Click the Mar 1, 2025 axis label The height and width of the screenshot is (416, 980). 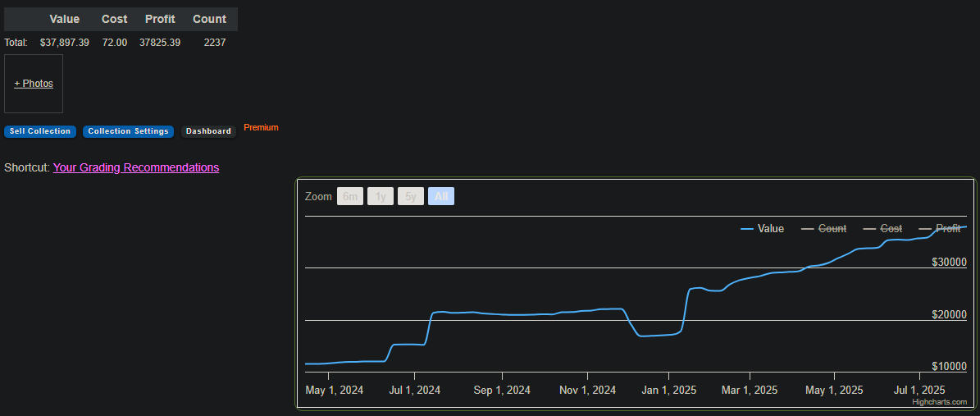[x=749, y=390]
